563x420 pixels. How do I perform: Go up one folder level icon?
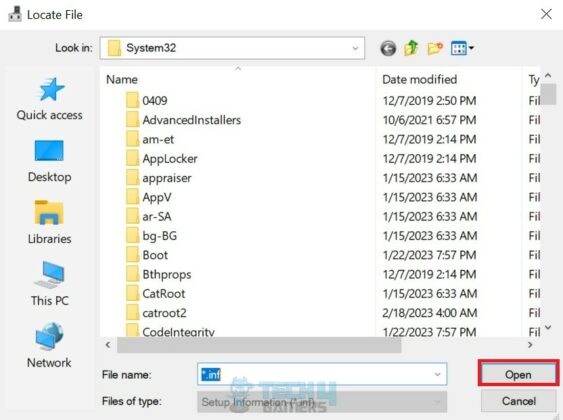(x=411, y=48)
